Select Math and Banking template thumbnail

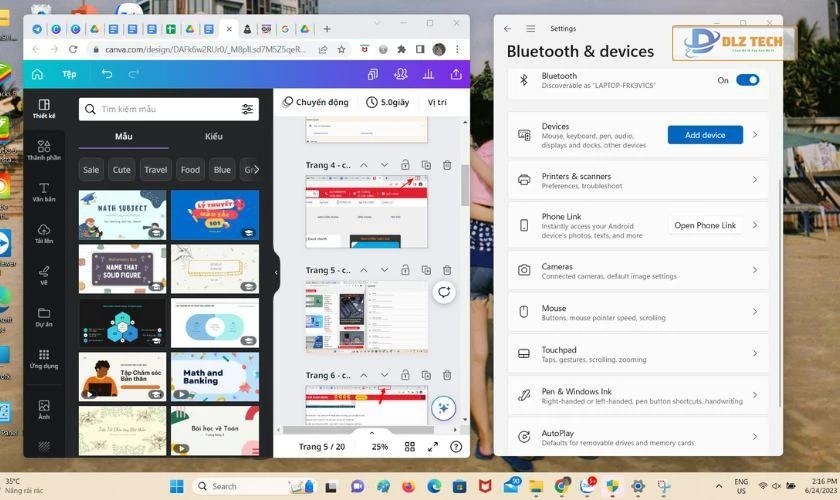tap(215, 377)
